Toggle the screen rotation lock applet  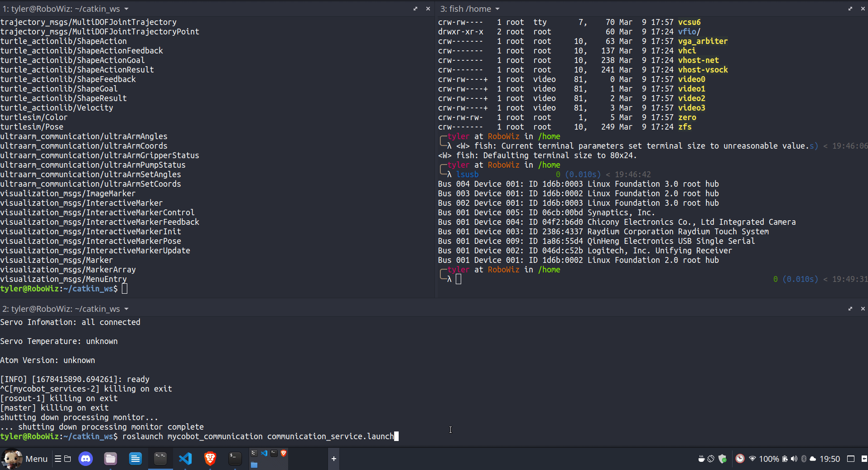tap(711, 459)
